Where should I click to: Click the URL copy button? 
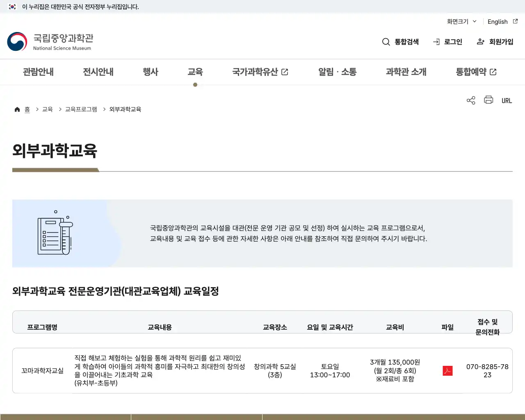[507, 100]
